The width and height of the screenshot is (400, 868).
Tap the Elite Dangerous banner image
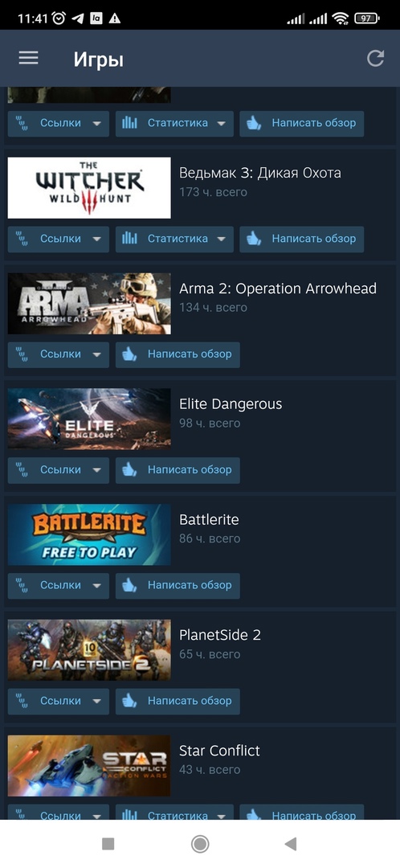[89, 419]
